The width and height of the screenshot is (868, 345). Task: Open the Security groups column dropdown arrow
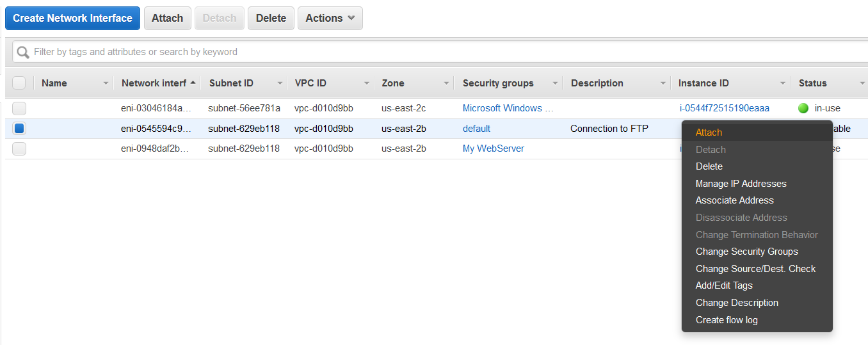coord(555,83)
